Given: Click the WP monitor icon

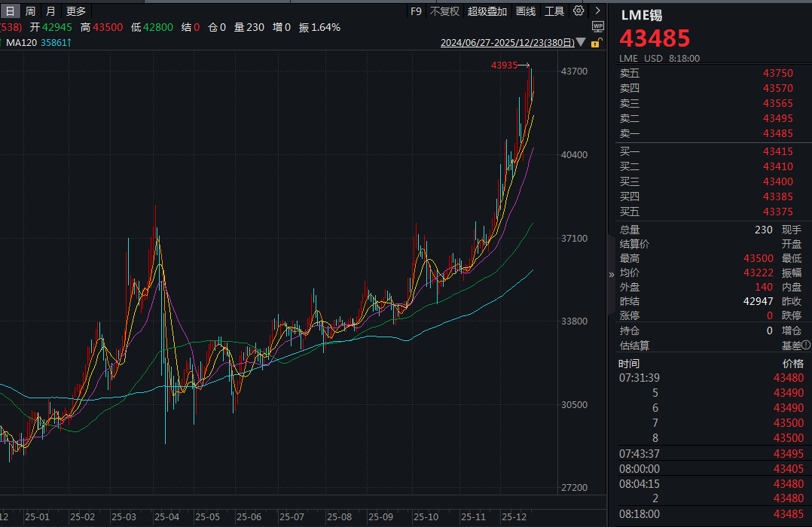Looking at the screenshot, I should (598, 27).
